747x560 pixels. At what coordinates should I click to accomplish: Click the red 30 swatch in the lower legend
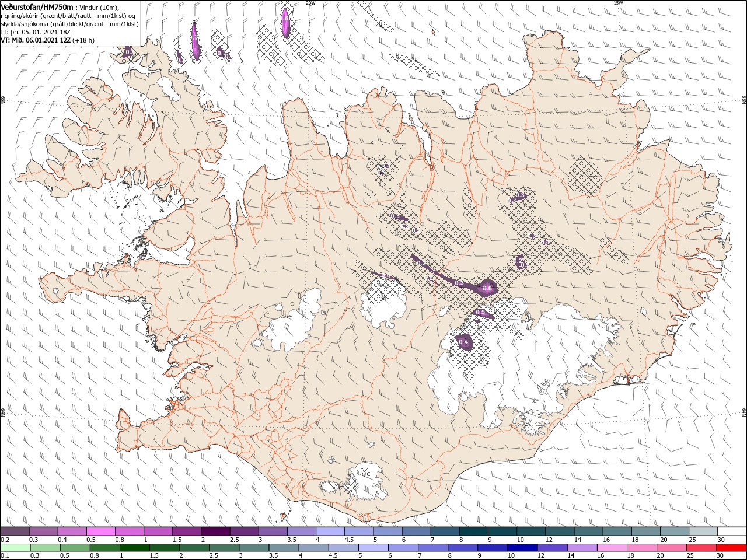tap(732, 548)
